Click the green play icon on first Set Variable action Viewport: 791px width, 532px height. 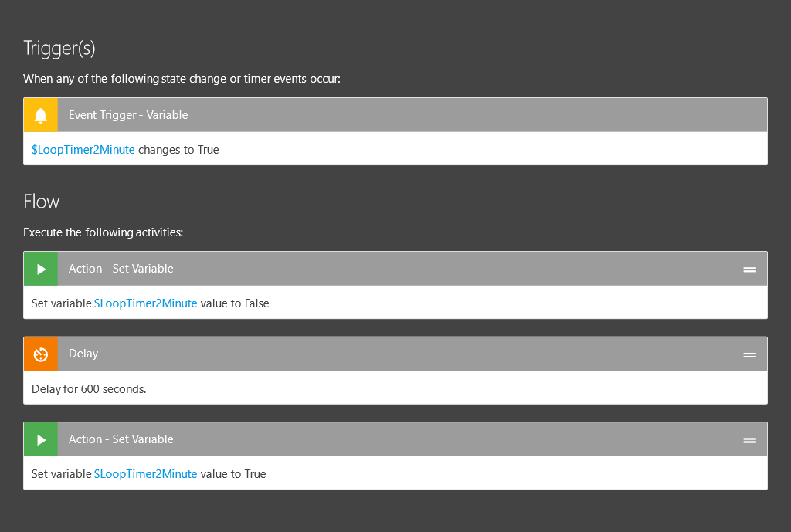pos(40,268)
